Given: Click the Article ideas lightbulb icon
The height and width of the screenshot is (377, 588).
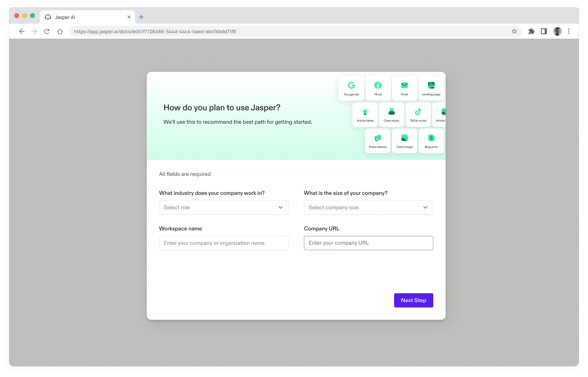Looking at the screenshot, I should [365, 114].
